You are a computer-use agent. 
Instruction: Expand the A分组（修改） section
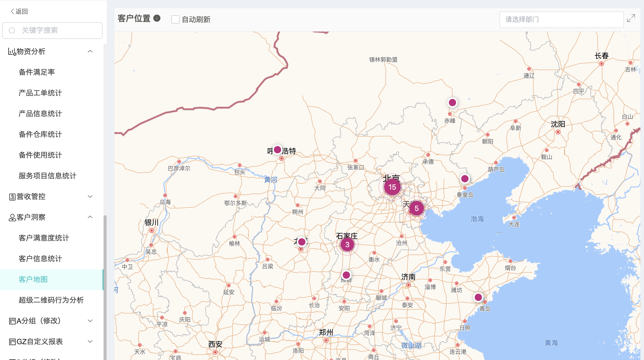(90, 321)
